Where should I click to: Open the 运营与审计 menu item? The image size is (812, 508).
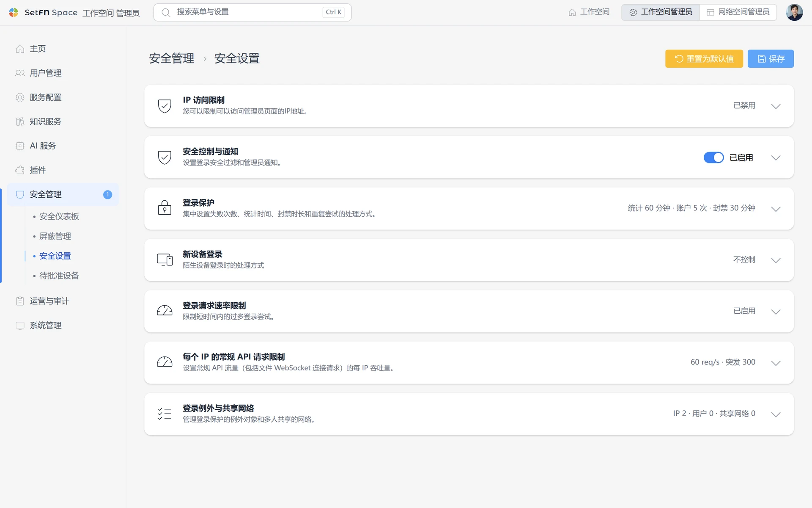(63, 301)
